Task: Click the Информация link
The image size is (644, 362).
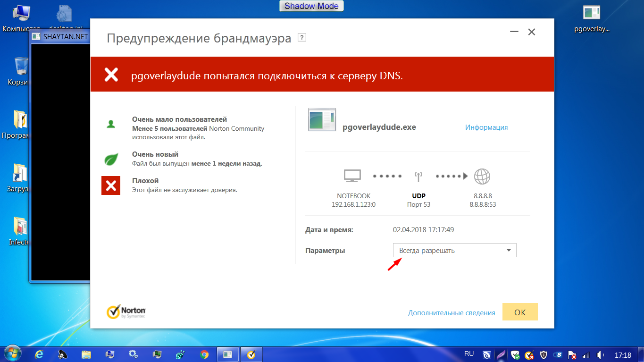Action: pyautogui.click(x=486, y=127)
